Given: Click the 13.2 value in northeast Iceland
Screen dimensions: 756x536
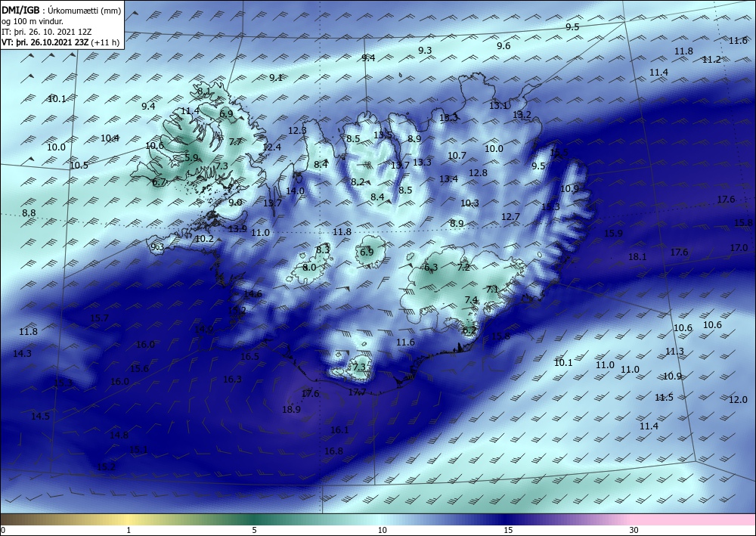Looking at the screenshot, I should click(522, 115).
